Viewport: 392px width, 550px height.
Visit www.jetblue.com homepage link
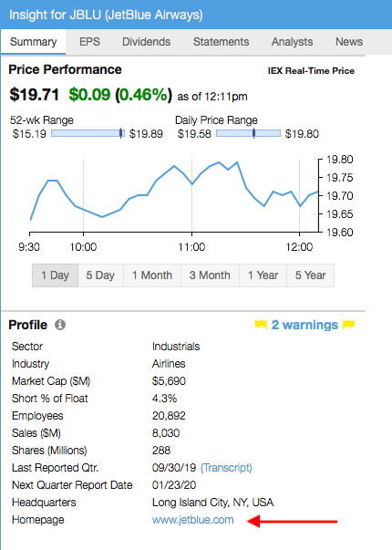click(193, 520)
